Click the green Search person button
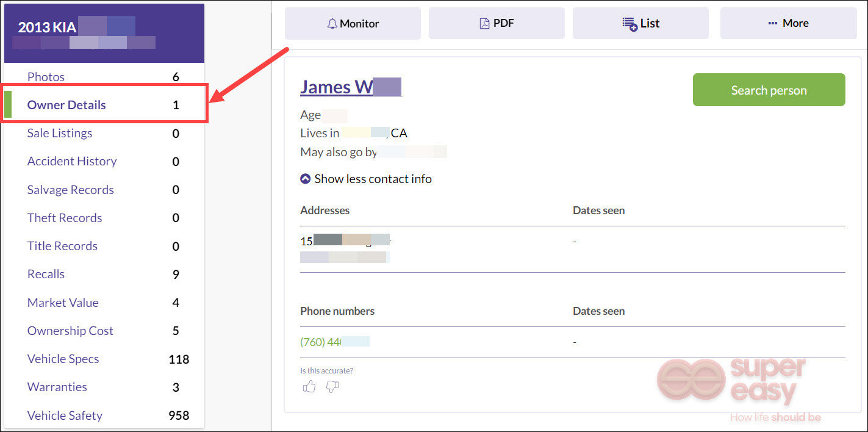The height and width of the screenshot is (432, 868). coord(769,90)
